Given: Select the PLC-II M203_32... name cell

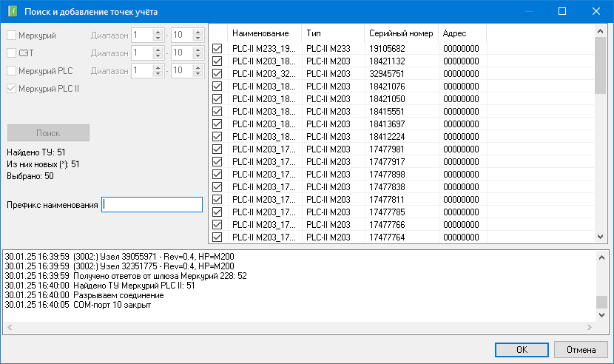Looking at the screenshot, I should [264, 74].
